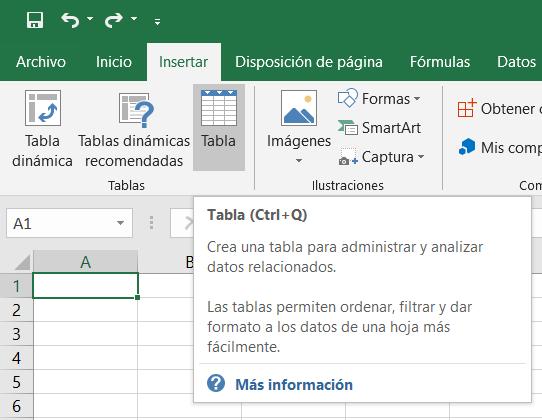Select column A header
The height and width of the screenshot is (420, 542).
coord(85,262)
